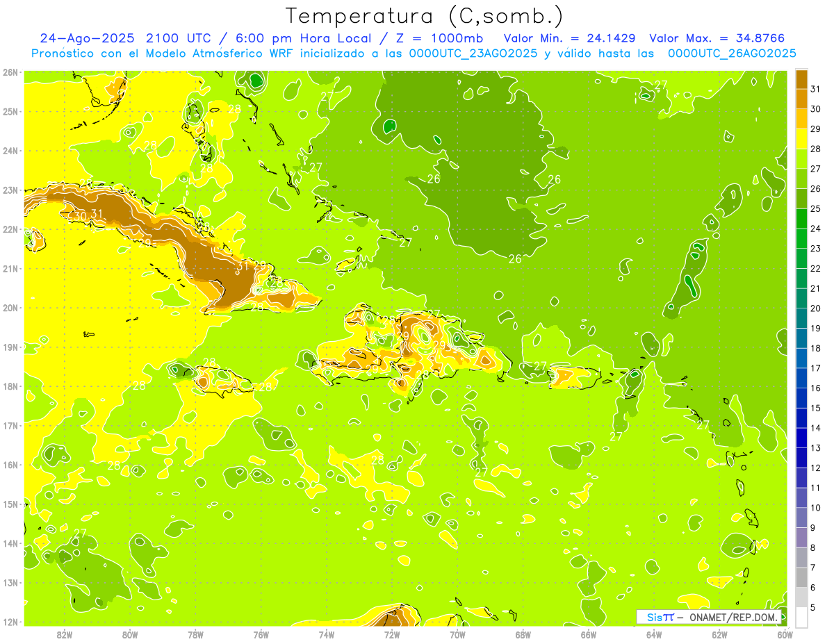Click the color bar label 10
This screenshot has height=644, width=834.
816,508
